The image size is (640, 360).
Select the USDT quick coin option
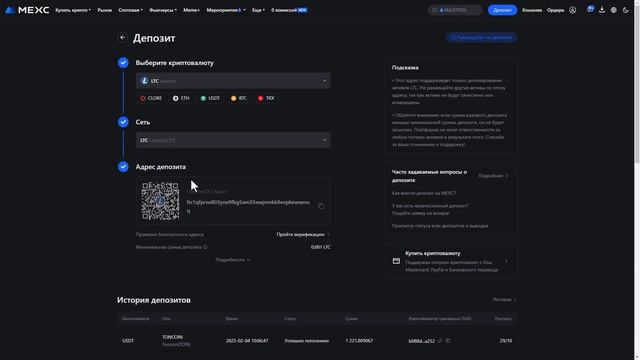pos(210,98)
